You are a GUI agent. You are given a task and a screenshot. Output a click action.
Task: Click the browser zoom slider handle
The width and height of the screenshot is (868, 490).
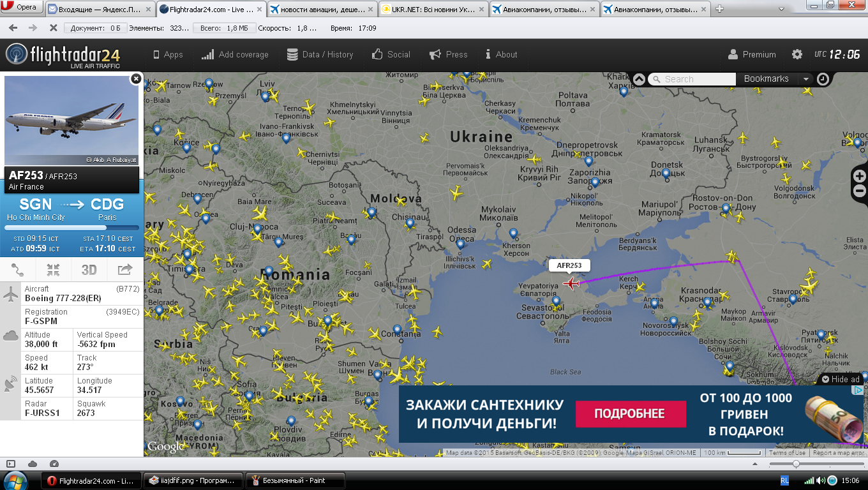click(x=795, y=464)
